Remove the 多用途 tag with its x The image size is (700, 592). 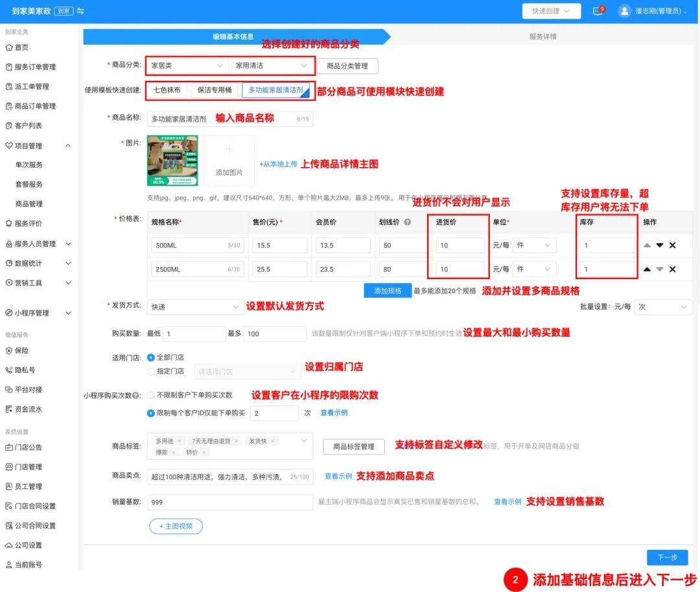coord(180,441)
